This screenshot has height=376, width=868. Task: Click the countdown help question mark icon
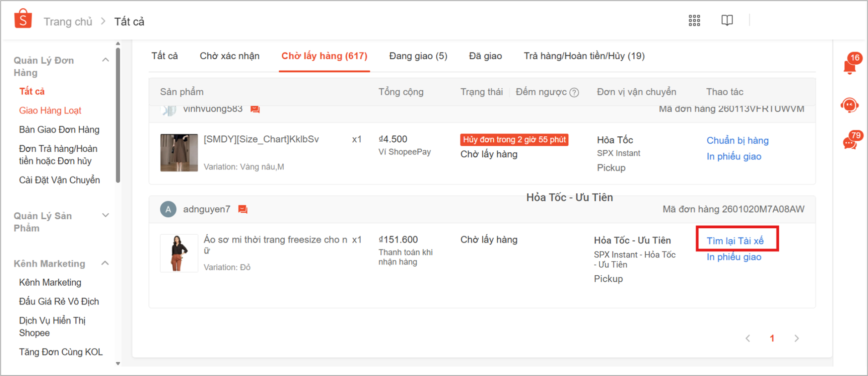click(574, 93)
